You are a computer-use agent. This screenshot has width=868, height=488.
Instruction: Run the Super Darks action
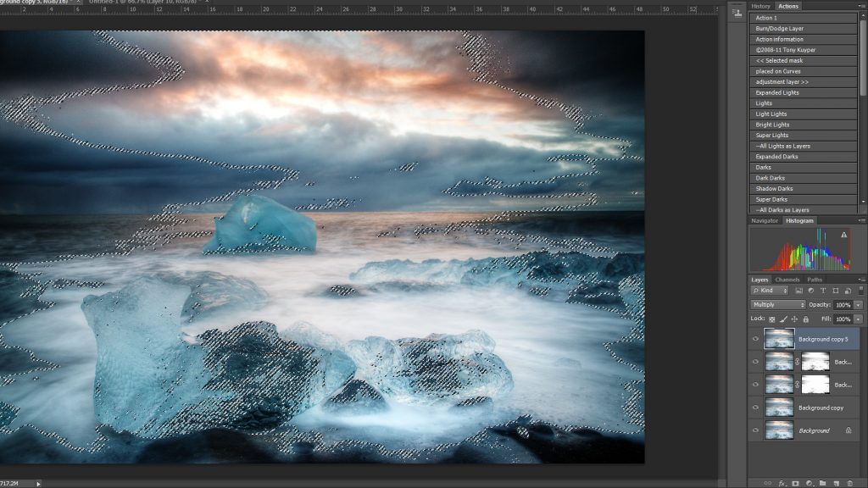(x=804, y=200)
